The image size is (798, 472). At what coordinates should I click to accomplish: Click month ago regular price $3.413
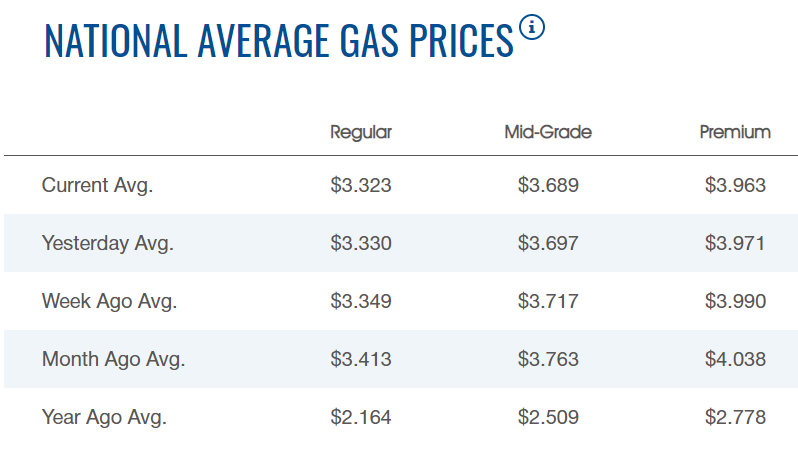pyautogui.click(x=361, y=359)
